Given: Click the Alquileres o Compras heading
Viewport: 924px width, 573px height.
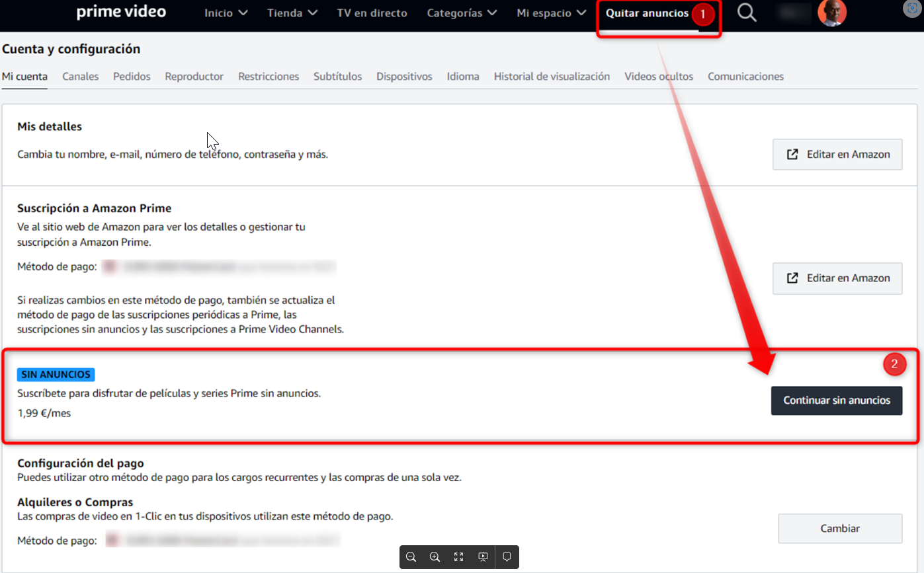Looking at the screenshot, I should click(x=75, y=502).
